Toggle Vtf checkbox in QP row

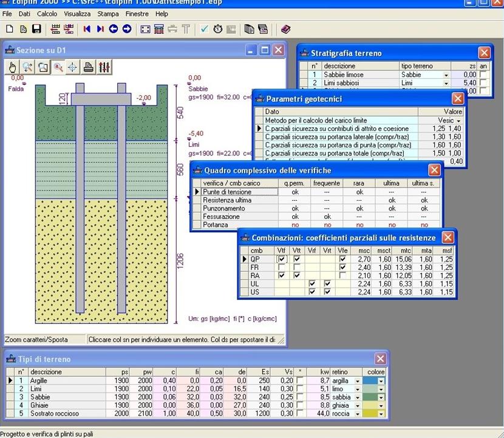281,259
